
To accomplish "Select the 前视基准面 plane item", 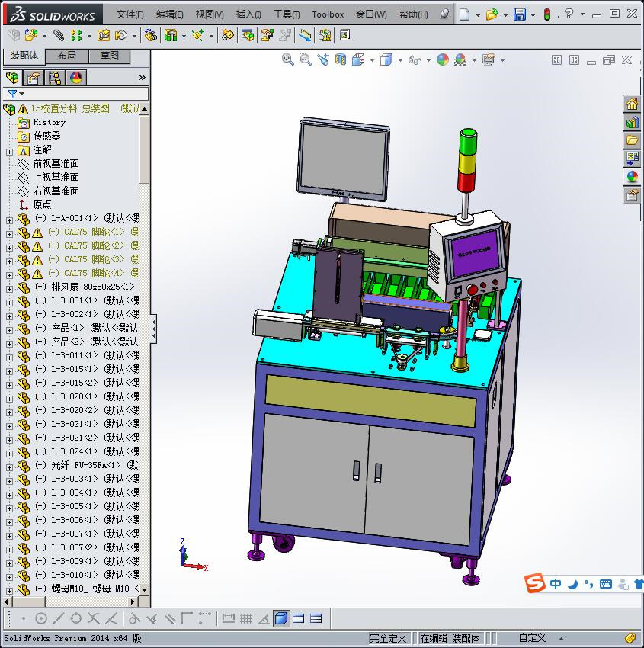I will pyautogui.click(x=56, y=164).
